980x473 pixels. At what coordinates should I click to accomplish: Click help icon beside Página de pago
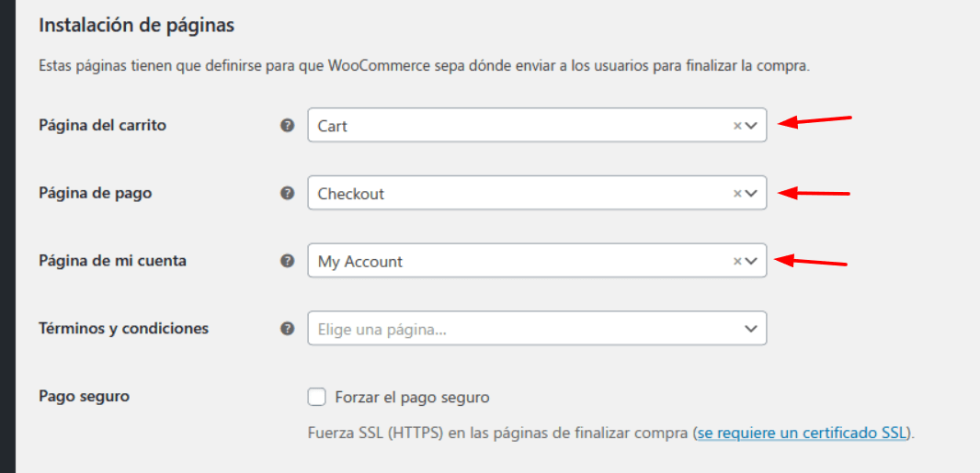point(287,194)
